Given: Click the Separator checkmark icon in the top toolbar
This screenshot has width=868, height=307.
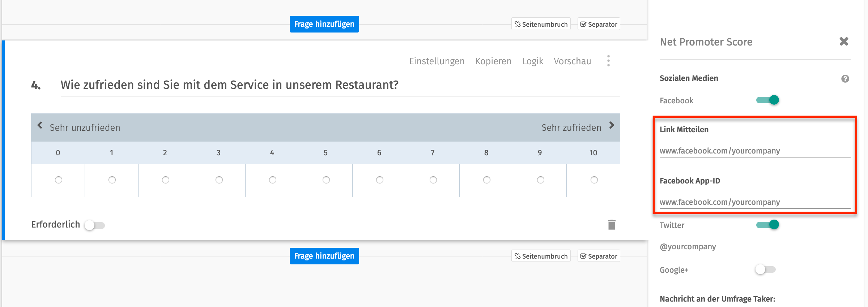Looking at the screenshot, I should [x=583, y=24].
